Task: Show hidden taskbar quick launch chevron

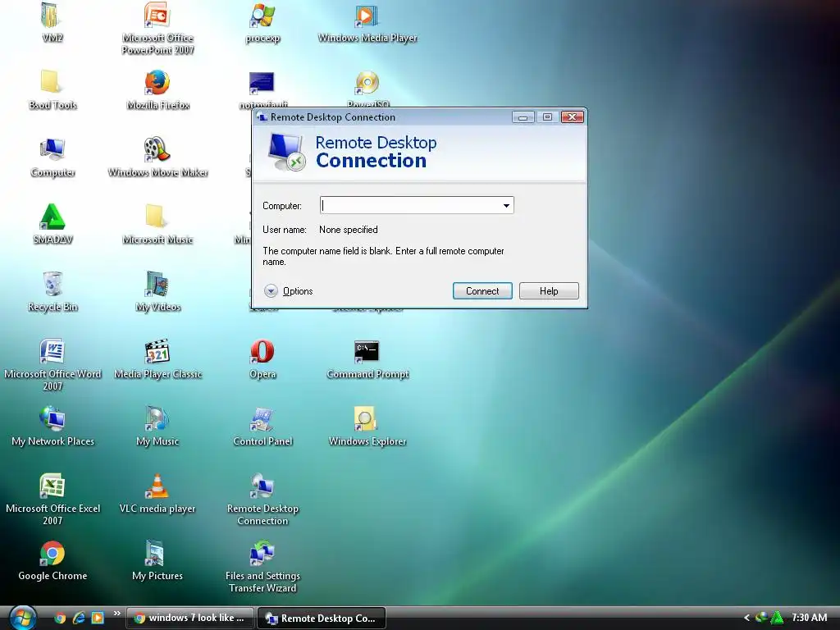Action: click(x=116, y=613)
